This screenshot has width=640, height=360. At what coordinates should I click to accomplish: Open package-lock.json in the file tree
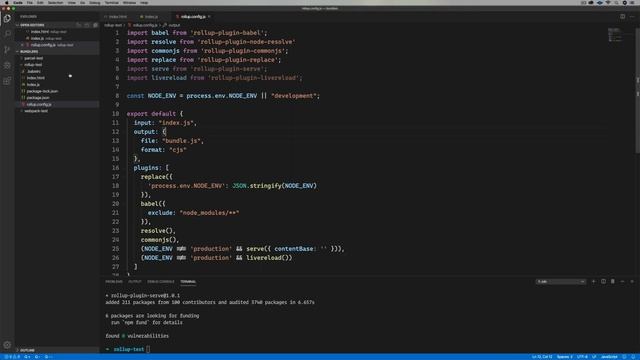42,91
